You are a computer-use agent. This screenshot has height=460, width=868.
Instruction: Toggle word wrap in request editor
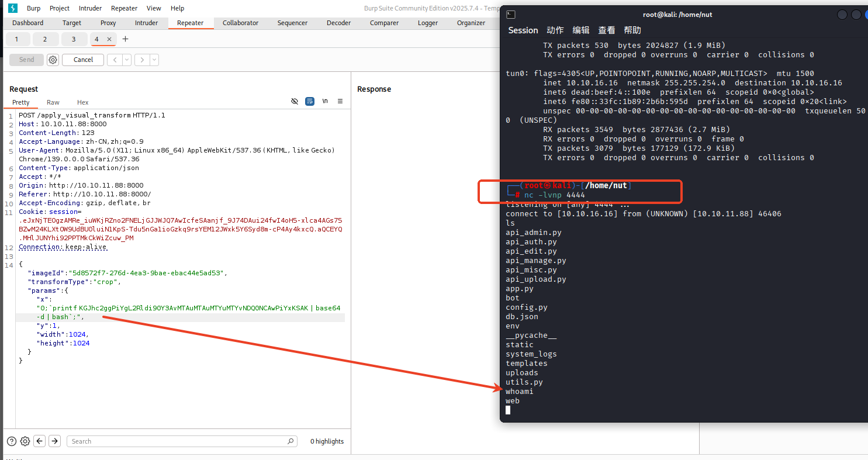[x=310, y=101]
